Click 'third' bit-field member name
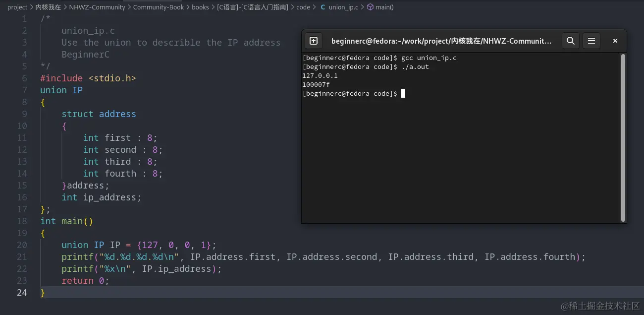This screenshot has height=315, width=644. tap(118, 162)
